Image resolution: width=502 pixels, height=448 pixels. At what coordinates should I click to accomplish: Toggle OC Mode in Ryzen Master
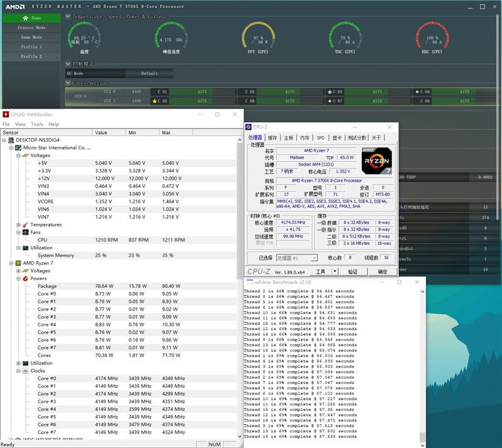pos(75,73)
